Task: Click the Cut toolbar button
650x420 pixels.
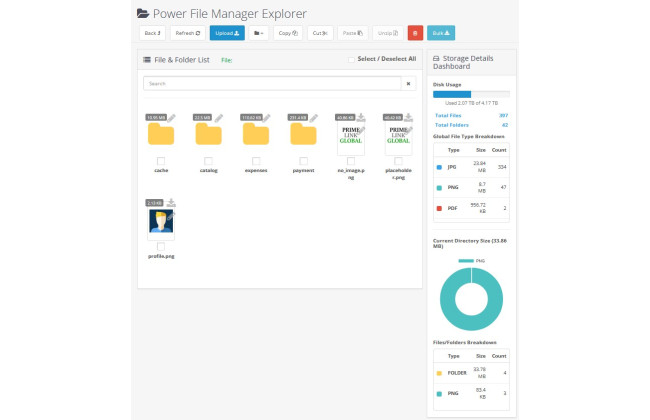Action: click(320, 33)
